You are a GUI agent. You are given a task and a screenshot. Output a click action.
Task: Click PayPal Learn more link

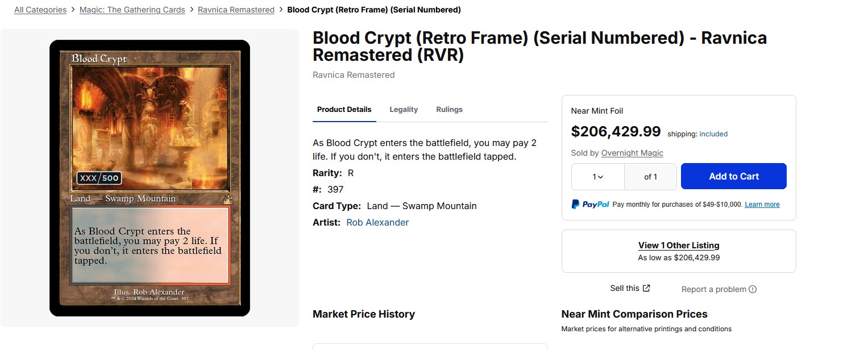tap(762, 205)
